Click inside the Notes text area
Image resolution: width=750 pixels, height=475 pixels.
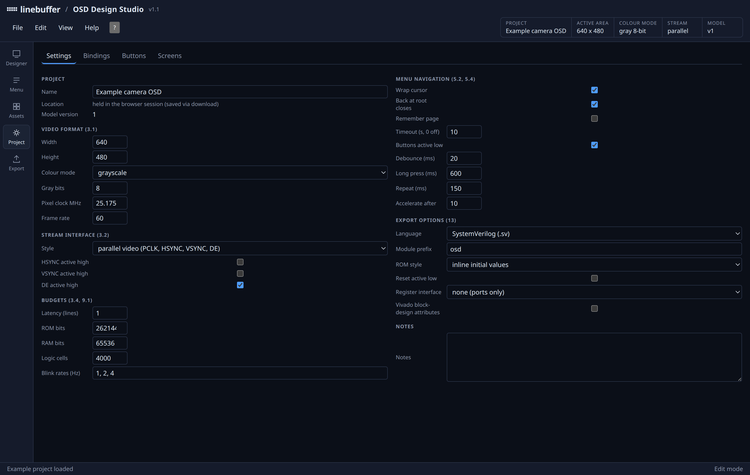[x=594, y=357]
